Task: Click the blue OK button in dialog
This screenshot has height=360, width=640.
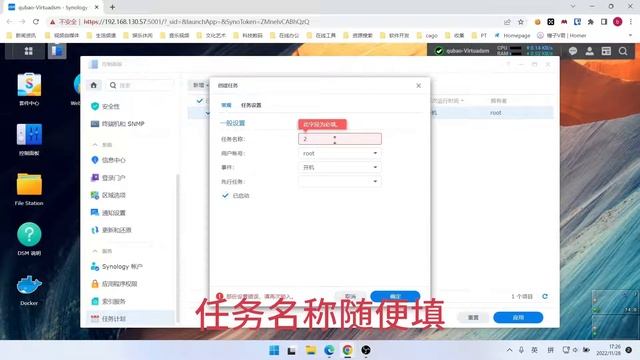Action: (x=395, y=296)
